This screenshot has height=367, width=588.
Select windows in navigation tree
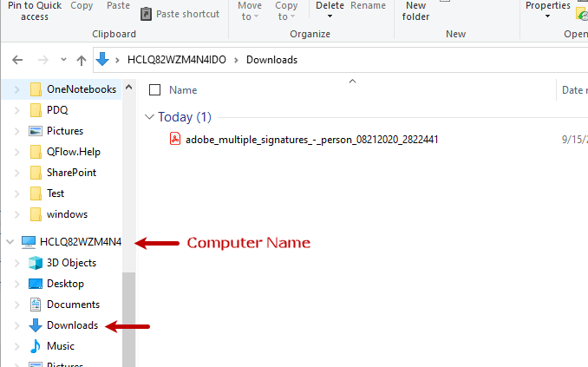(x=67, y=214)
